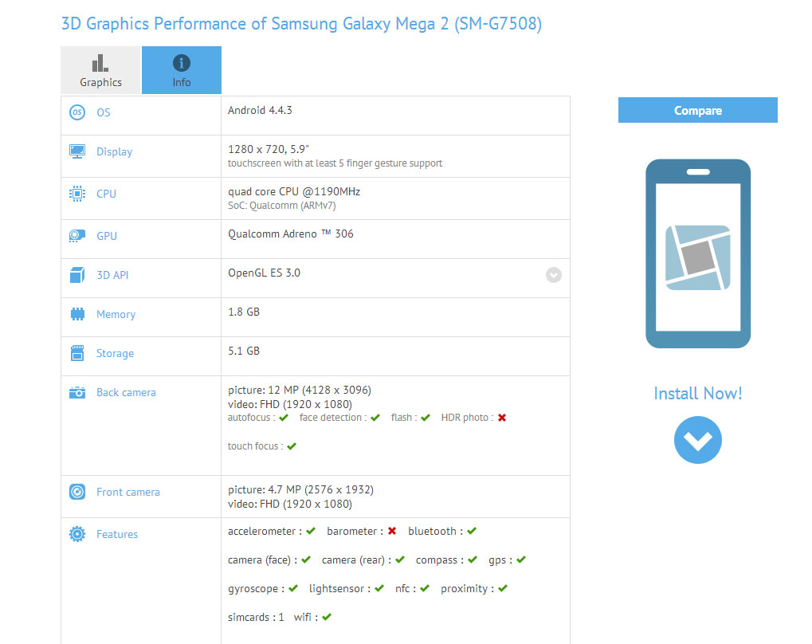Image resolution: width=812 pixels, height=644 pixels.
Task: Click the autofocus checkmark
Action: tap(283, 418)
